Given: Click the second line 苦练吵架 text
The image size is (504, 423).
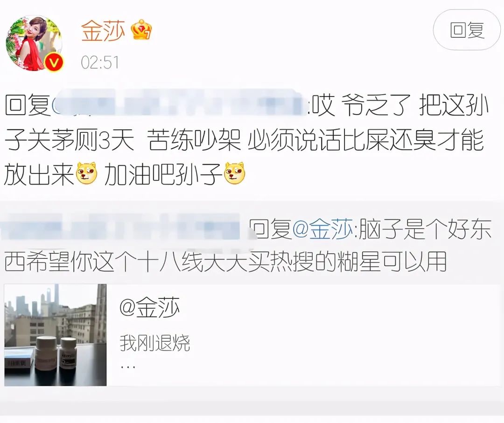Looking at the screenshot, I should (195, 140).
